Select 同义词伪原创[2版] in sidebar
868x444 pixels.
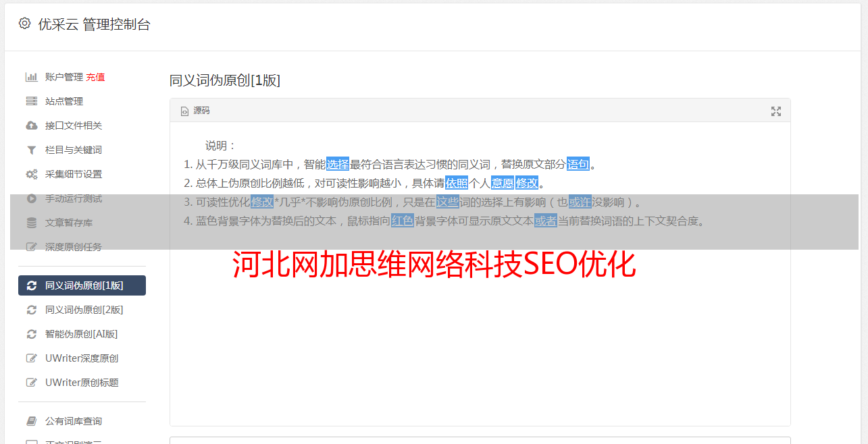(82, 310)
